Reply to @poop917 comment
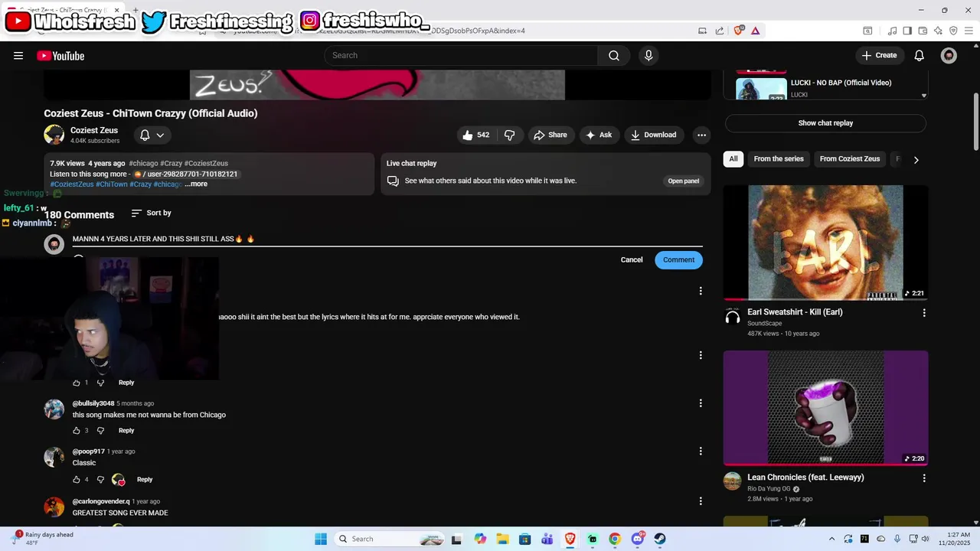 tap(145, 479)
